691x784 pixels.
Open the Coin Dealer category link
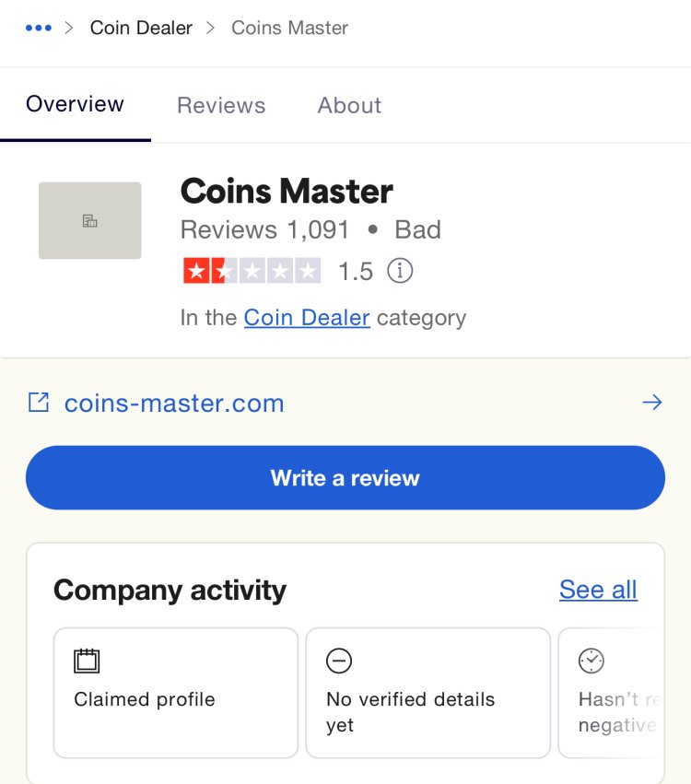coord(307,318)
